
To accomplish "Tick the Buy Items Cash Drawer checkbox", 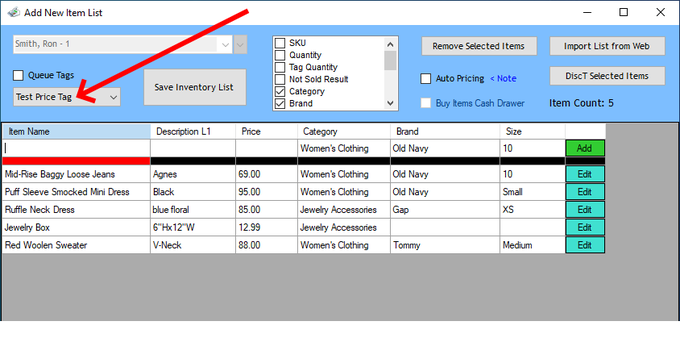I will click(426, 103).
